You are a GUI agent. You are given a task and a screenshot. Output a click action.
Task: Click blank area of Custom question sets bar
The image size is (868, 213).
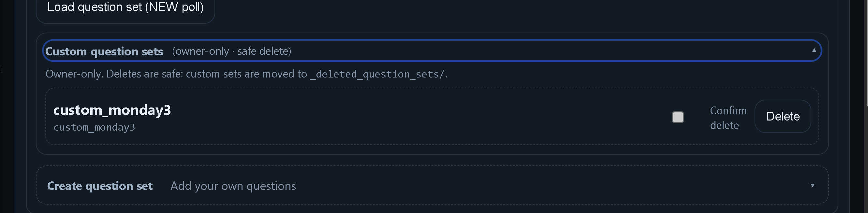[539, 51]
